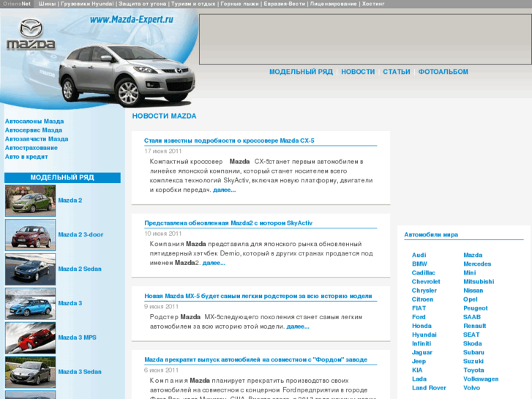This screenshot has width=532, height=399.
Task: Open the Mazda 2 model text link
Action: (70, 201)
